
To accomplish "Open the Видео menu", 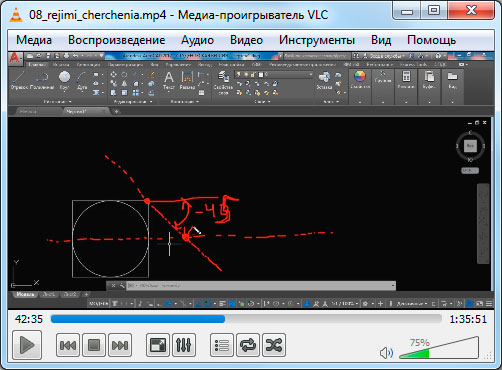I will 246,40.
